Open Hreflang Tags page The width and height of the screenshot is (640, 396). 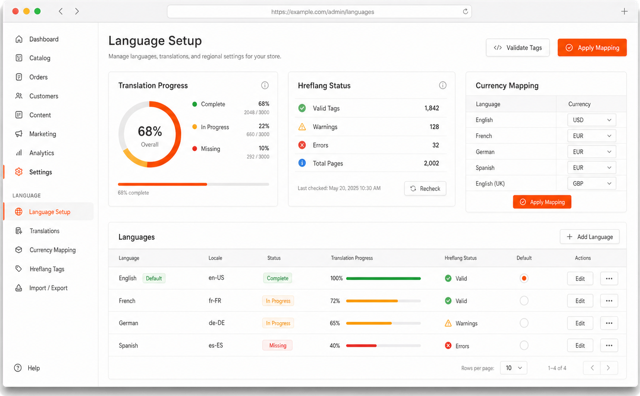[47, 269]
